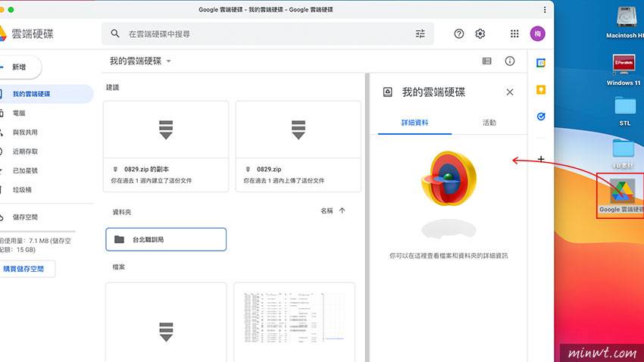This screenshot has height=362, width=644.
Task: Open the 名稱 sort options
Action: coord(327,211)
